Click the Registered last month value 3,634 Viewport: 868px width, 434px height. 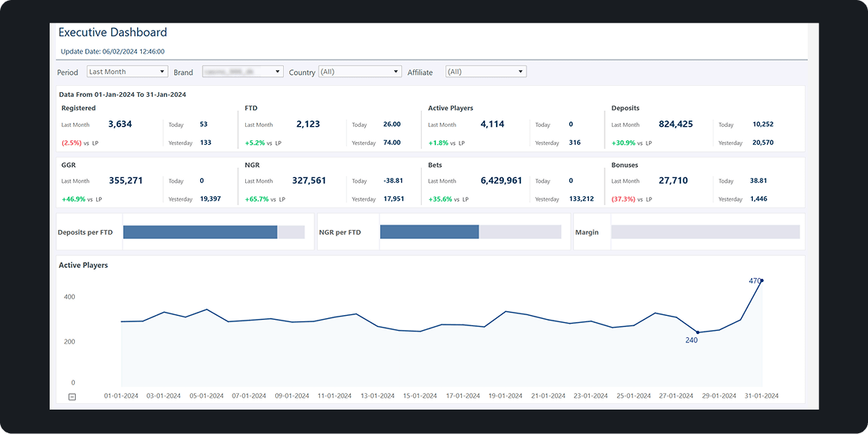click(120, 124)
